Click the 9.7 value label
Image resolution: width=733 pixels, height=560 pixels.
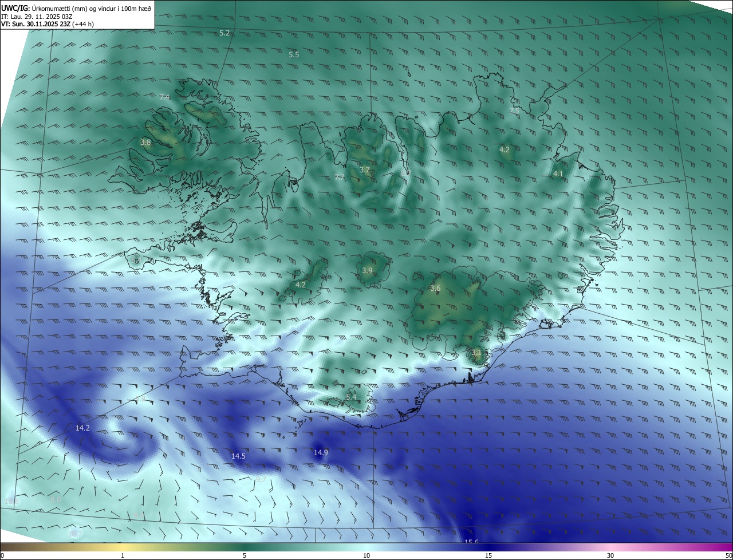pyautogui.click(x=261, y=479)
